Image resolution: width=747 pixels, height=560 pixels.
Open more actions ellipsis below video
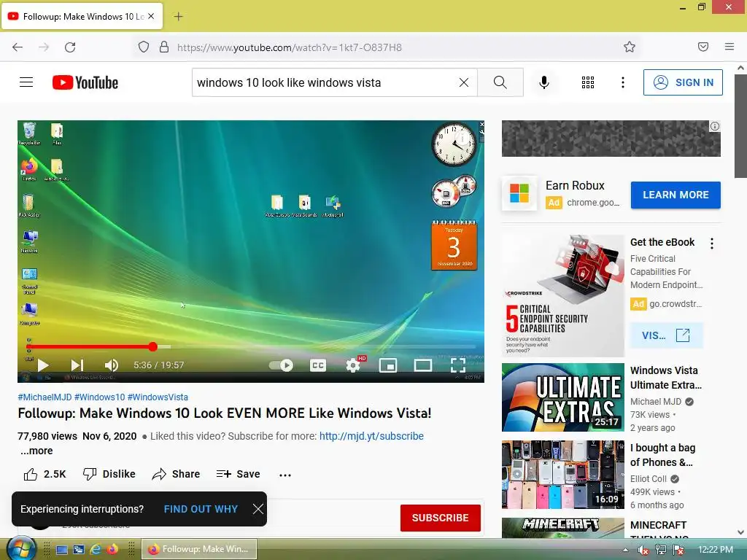285,475
